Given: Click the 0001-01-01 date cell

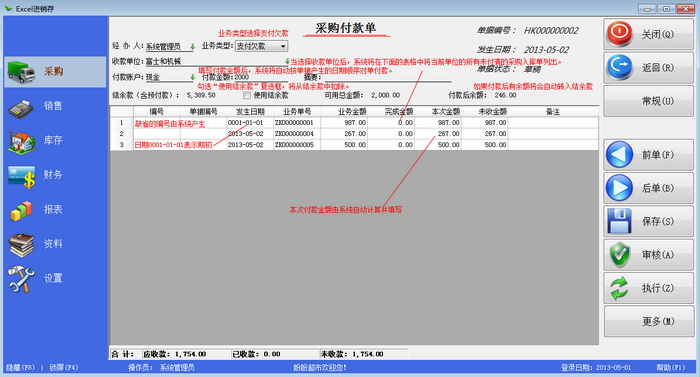Looking at the screenshot, I should click(x=250, y=122).
